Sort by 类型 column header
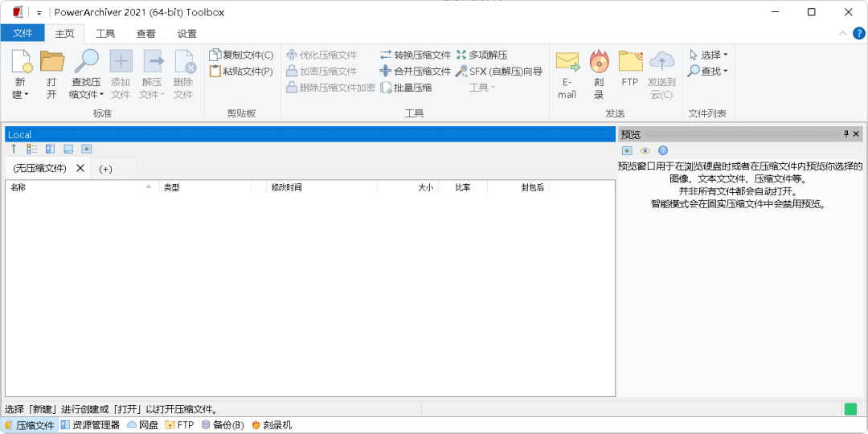The image size is (868, 434). (205, 187)
